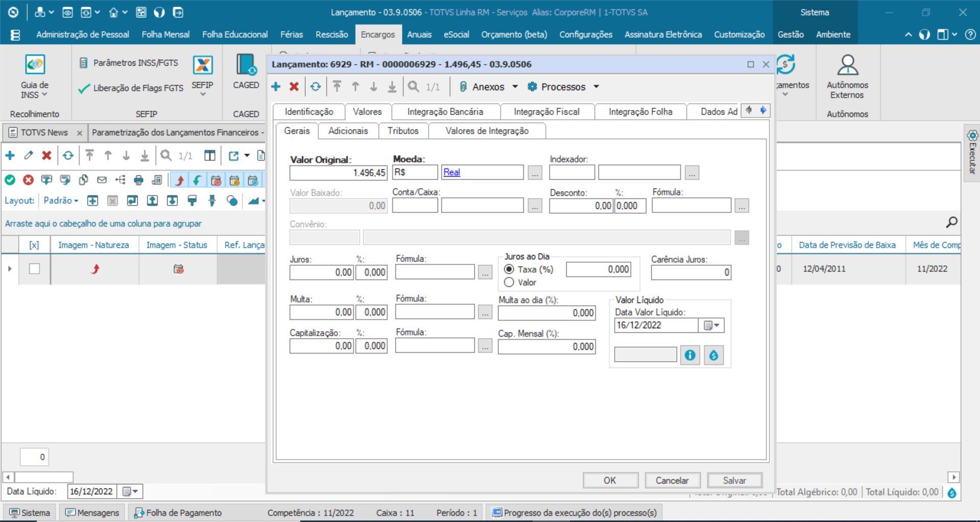Click the Salvar button

pyautogui.click(x=734, y=481)
